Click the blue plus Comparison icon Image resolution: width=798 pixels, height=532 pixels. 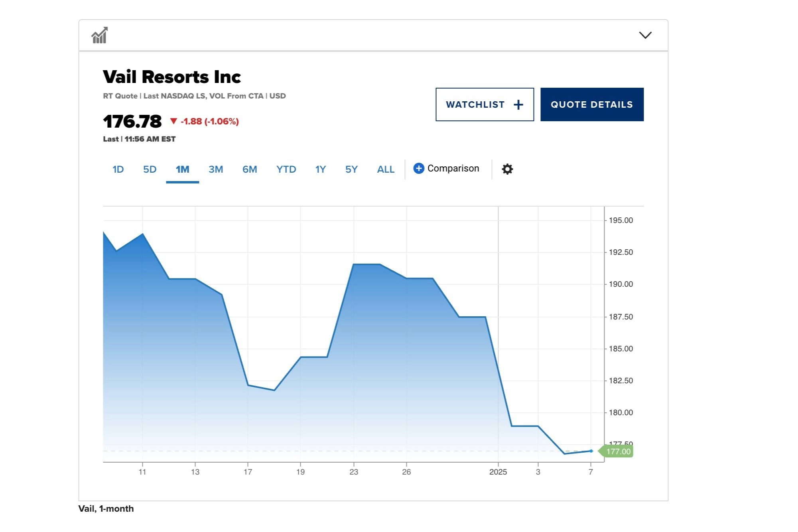click(418, 168)
